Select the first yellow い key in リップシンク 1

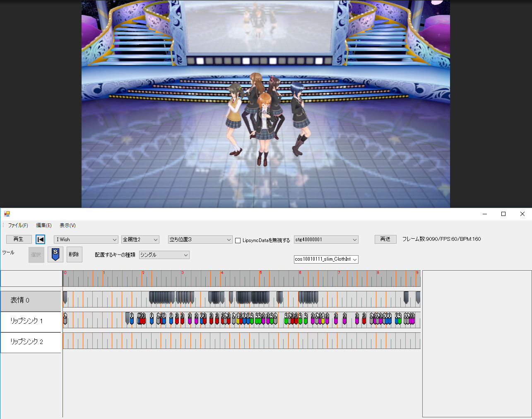(238, 318)
